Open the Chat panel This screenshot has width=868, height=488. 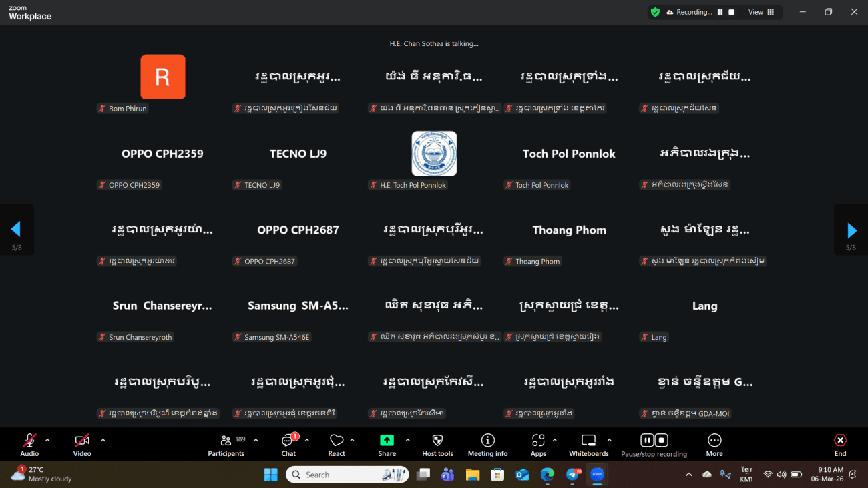click(x=288, y=445)
